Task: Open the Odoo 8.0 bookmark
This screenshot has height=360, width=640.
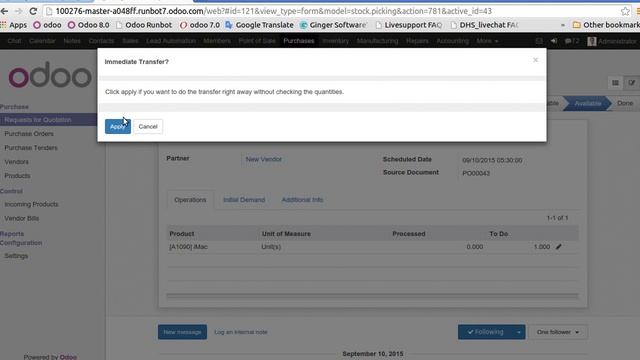Action: tap(89, 25)
